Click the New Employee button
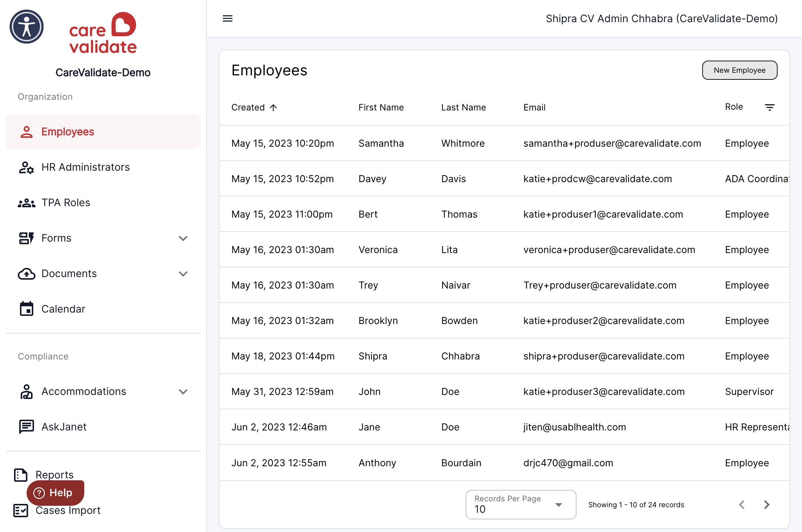This screenshot has height=532, width=802. click(740, 70)
